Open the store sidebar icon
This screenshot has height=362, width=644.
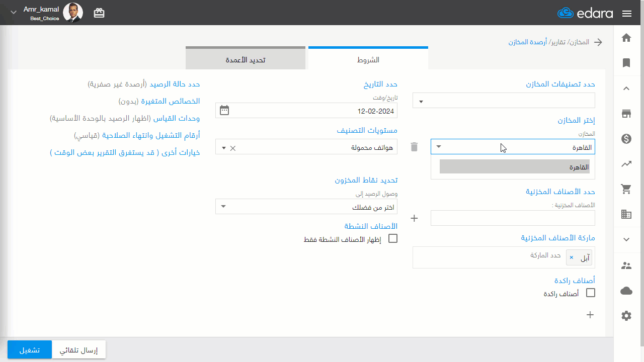626,114
